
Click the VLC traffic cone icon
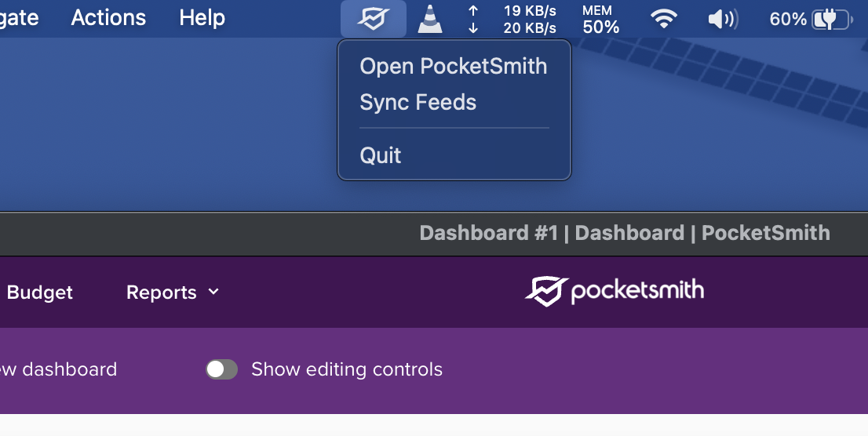point(429,19)
